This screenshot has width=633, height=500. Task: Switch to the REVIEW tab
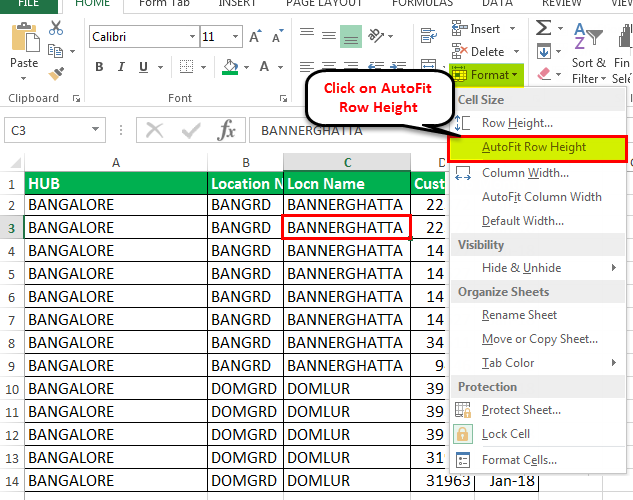point(561,4)
